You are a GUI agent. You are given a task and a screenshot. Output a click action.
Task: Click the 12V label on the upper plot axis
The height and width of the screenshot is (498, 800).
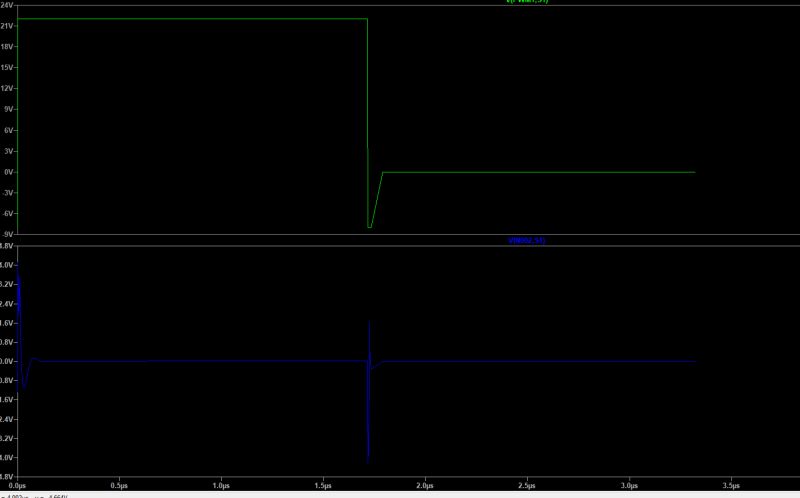point(7,88)
